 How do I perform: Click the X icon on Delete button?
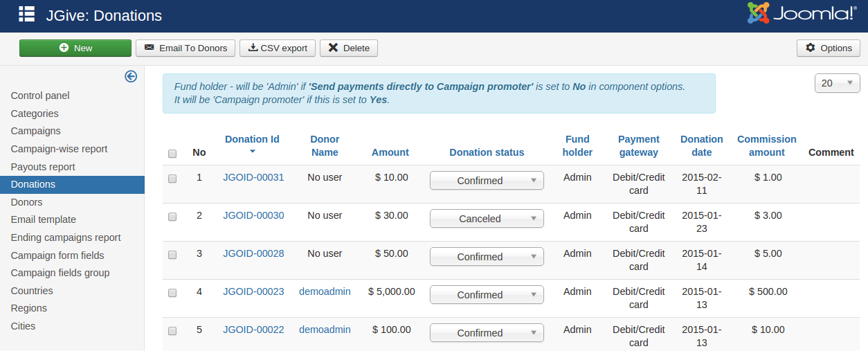tap(334, 48)
